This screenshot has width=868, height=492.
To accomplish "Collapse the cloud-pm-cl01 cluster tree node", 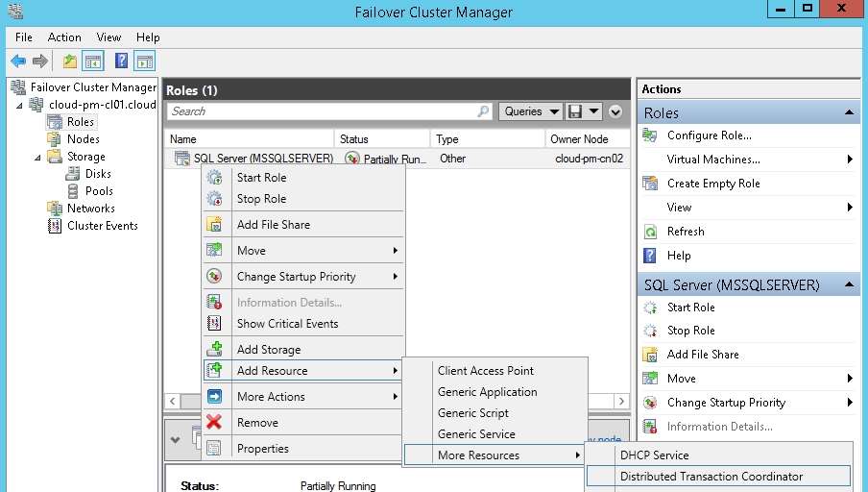I will [19, 105].
